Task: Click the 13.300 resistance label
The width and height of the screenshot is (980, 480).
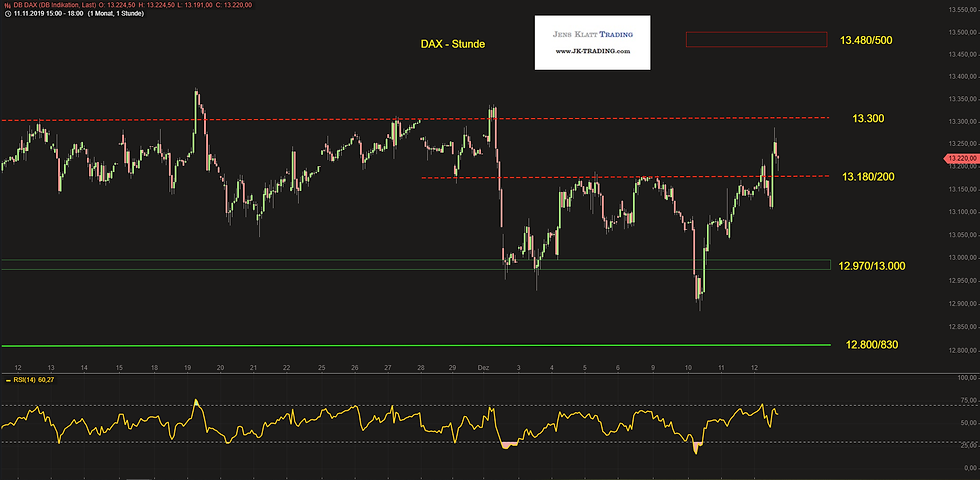Action: point(868,118)
